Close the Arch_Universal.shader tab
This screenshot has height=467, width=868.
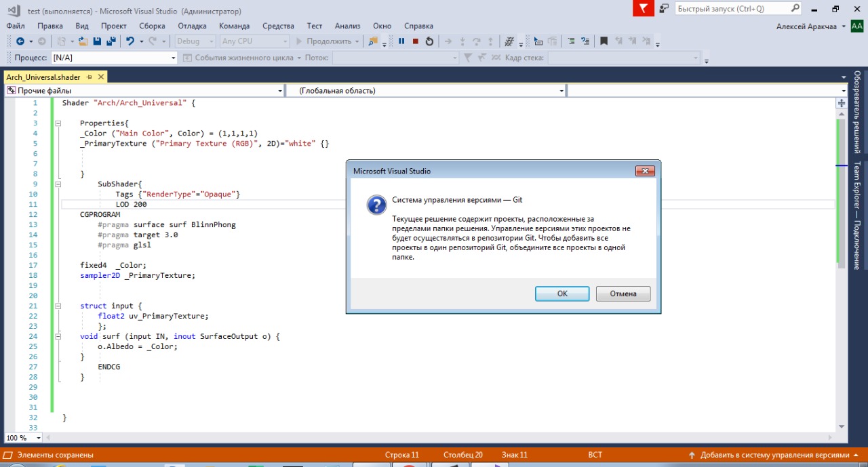101,77
